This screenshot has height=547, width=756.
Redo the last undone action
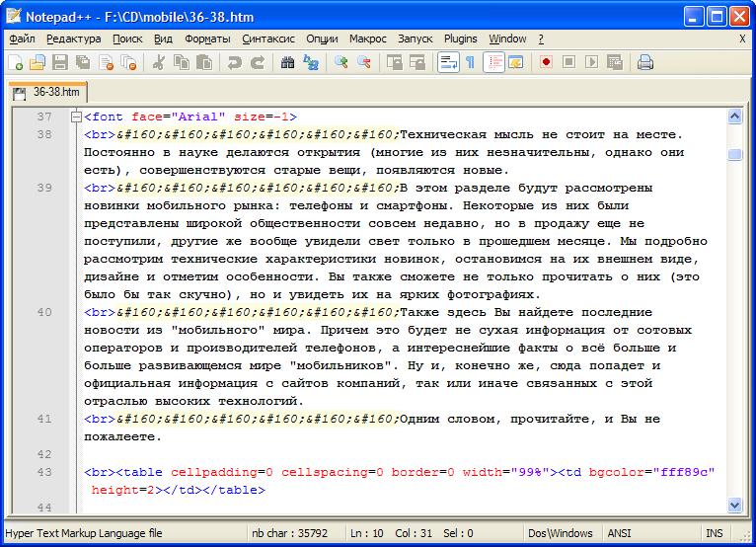pos(258,63)
